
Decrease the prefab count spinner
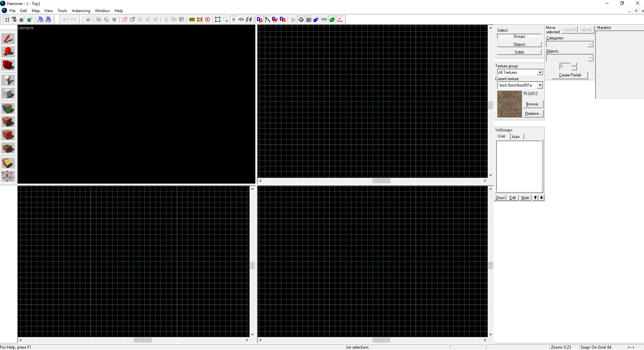point(574,68)
